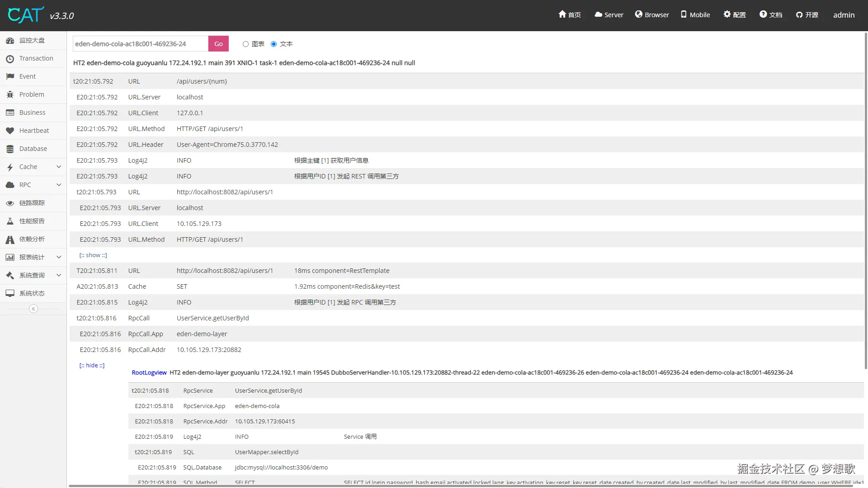
Task: Expand the 报表统计 submenu chevron
Action: coord(59,257)
